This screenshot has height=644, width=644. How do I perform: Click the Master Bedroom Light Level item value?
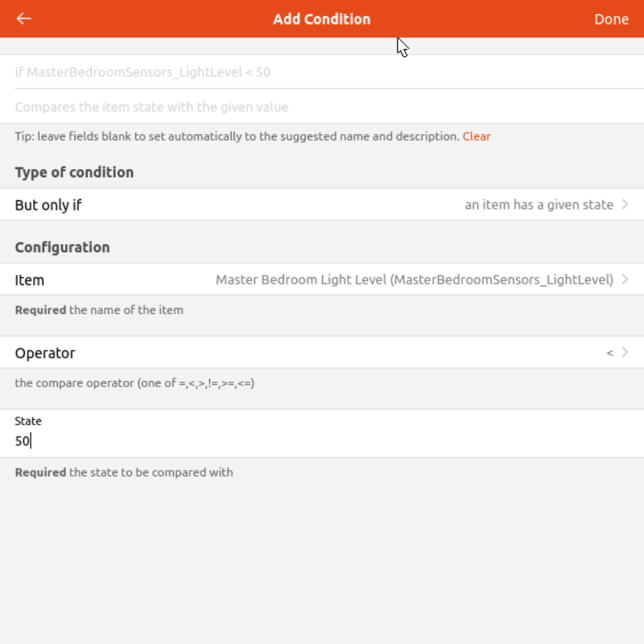(414, 280)
